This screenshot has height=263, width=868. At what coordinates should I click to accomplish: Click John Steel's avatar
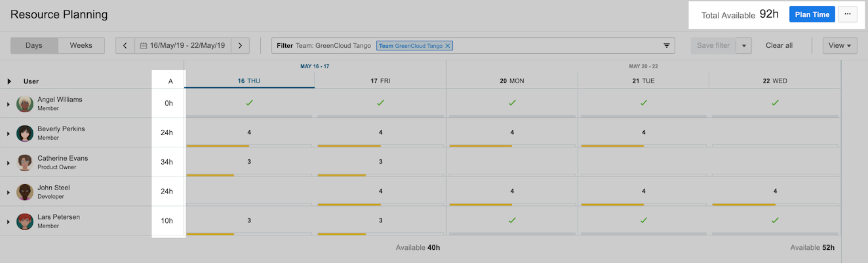point(25,192)
